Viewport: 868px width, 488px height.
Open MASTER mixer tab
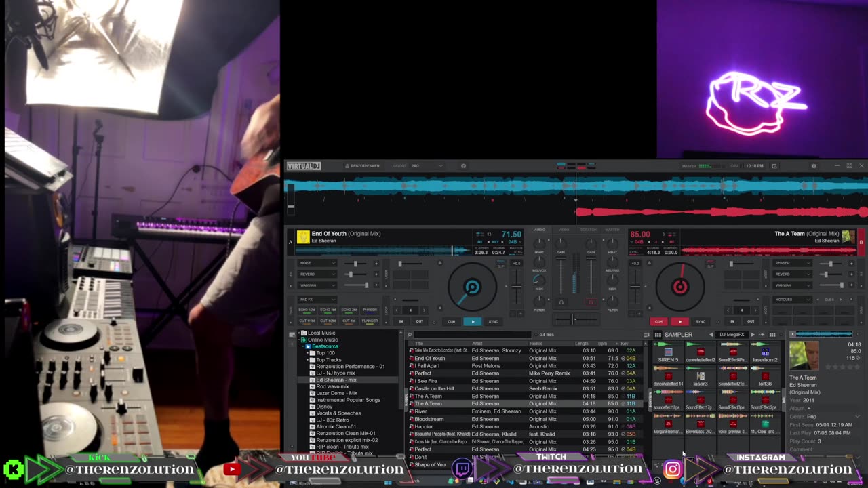coord(612,230)
